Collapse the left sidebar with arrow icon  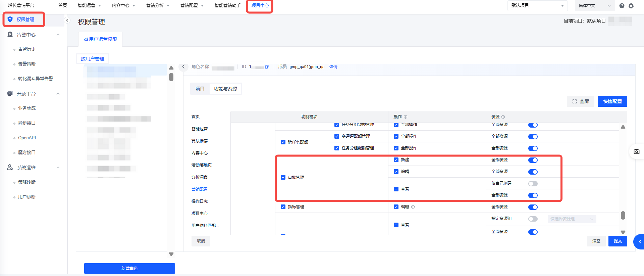[x=67, y=20]
